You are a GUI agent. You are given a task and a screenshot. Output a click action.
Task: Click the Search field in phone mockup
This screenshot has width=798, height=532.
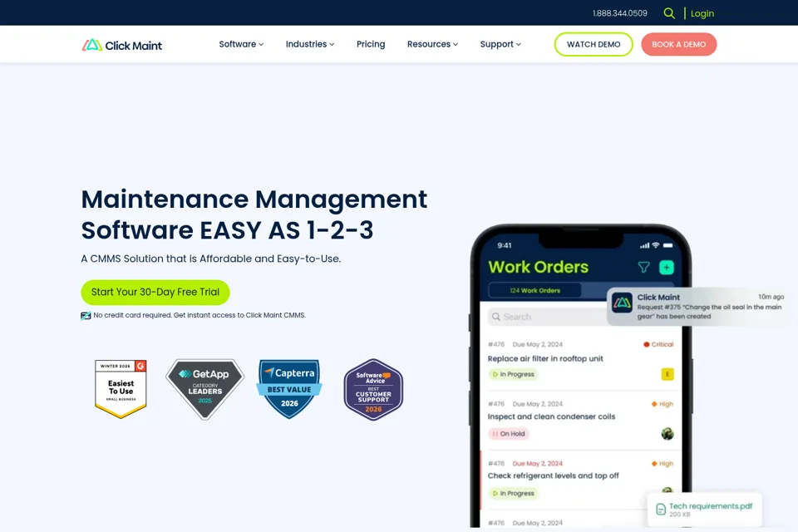(547, 317)
